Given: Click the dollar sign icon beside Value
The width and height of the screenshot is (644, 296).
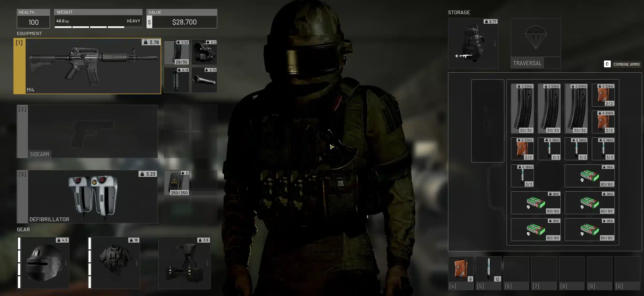Looking at the screenshot, I should pyautogui.click(x=149, y=22).
